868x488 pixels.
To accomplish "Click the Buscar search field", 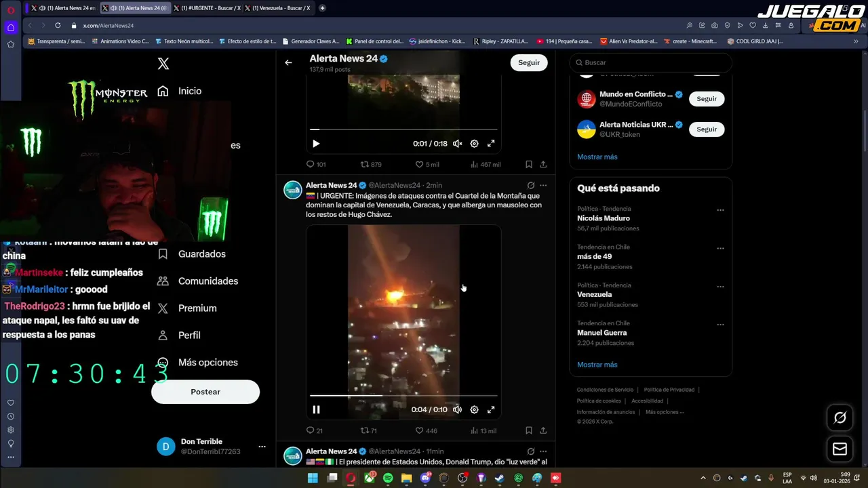I will [650, 62].
